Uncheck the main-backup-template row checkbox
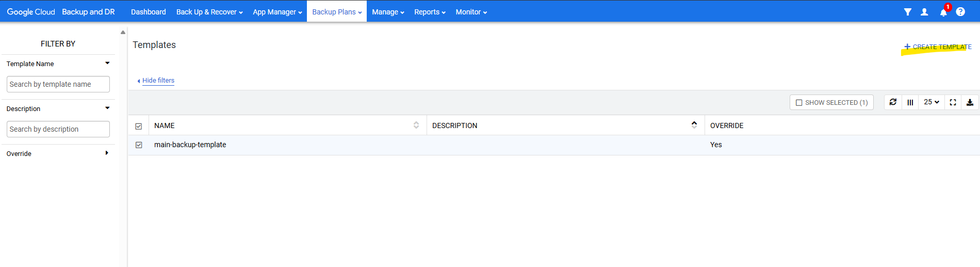Image resolution: width=980 pixels, height=267 pixels. coord(139,145)
